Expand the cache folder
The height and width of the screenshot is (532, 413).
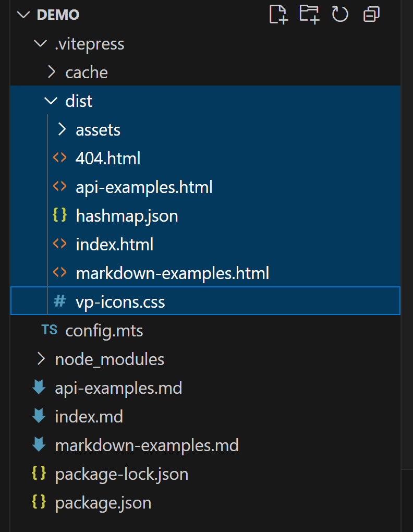(x=51, y=72)
